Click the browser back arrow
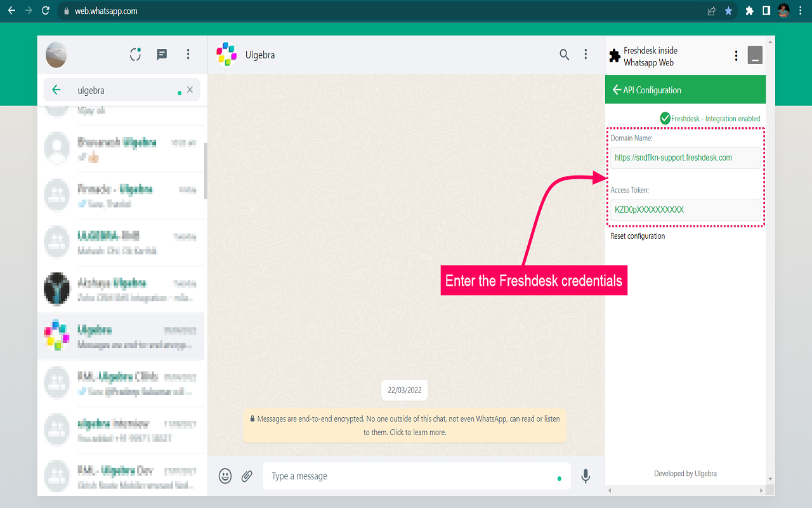 point(11,11)
